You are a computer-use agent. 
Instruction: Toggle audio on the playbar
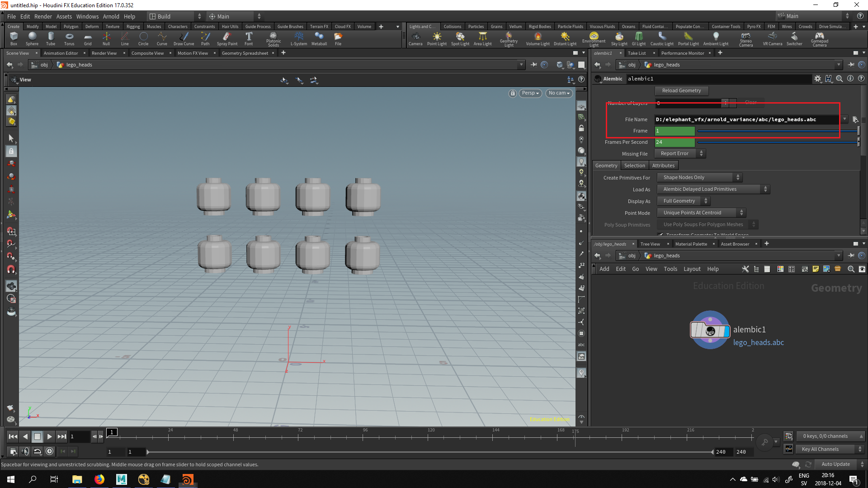[25, 451]
